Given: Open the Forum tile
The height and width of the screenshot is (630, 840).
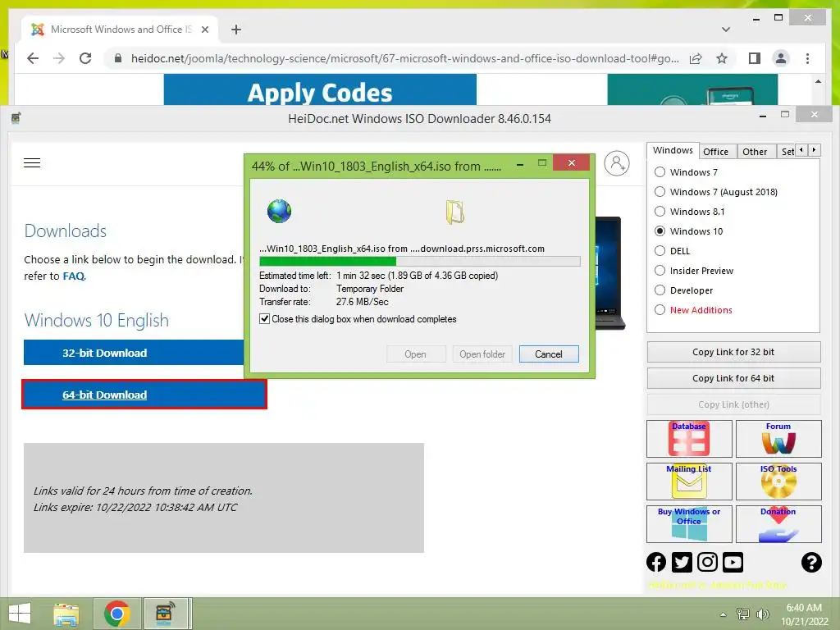Looking at the screenshot, I should (778, 439).
